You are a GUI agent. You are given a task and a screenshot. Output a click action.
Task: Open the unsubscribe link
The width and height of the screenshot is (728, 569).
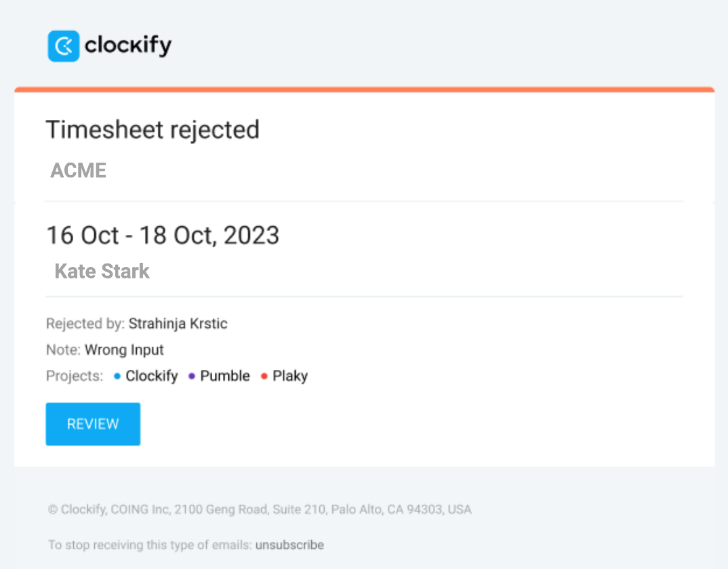[289, 545]
